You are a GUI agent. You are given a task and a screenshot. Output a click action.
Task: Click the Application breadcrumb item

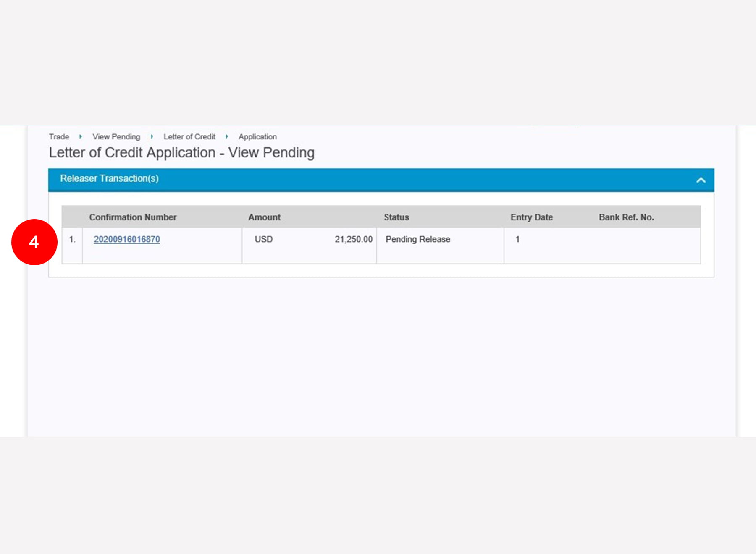tap(257, 137)
